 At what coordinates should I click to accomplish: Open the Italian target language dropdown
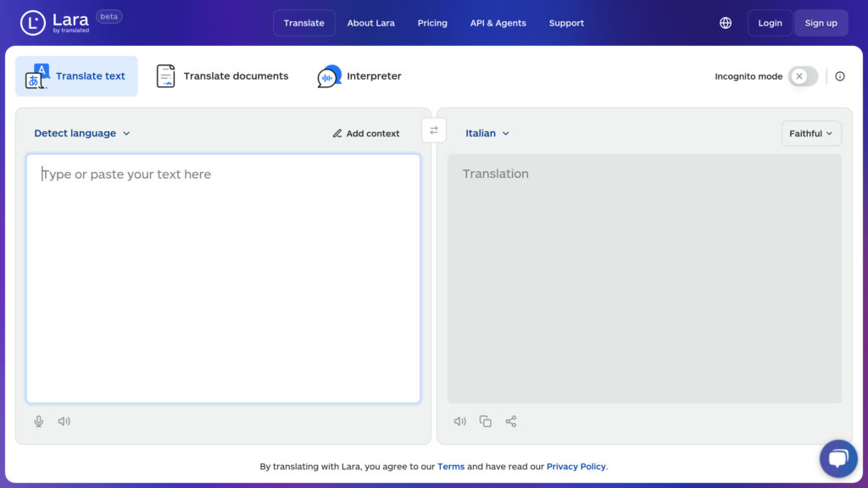pyautogui.click(x=487, y=133)
